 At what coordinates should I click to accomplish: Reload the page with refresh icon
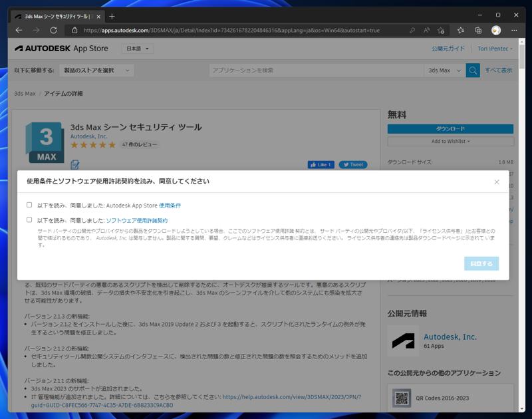click(x=54, y=30)
